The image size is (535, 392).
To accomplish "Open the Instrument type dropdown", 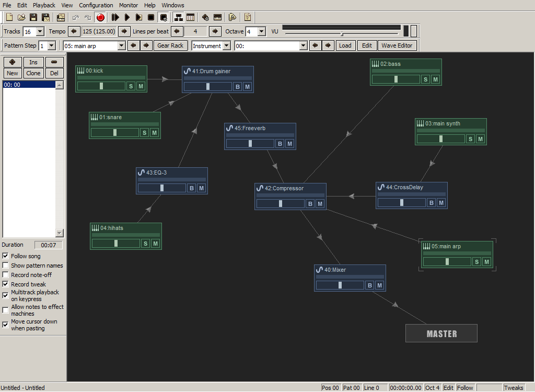I will point(227,45).
